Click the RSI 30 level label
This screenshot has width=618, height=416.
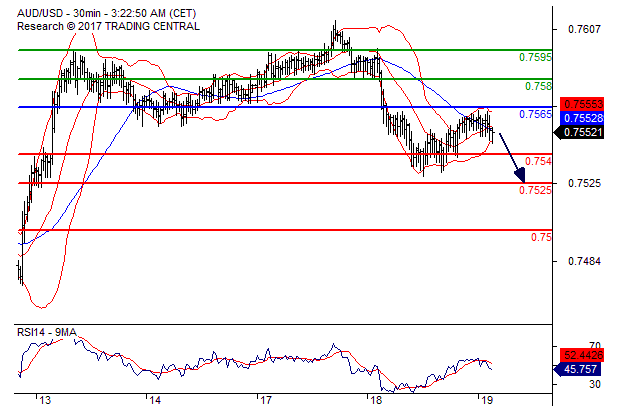tap(595, 384)
